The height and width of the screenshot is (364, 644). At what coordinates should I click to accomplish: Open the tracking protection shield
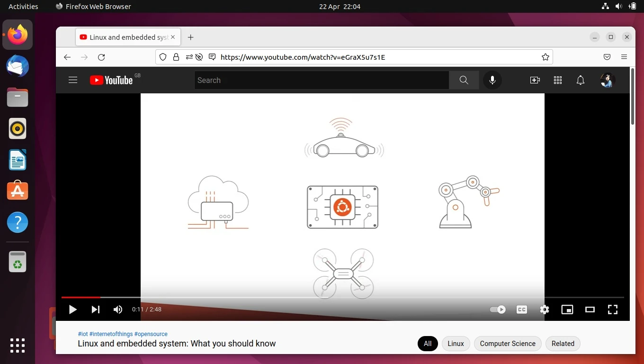163,57
